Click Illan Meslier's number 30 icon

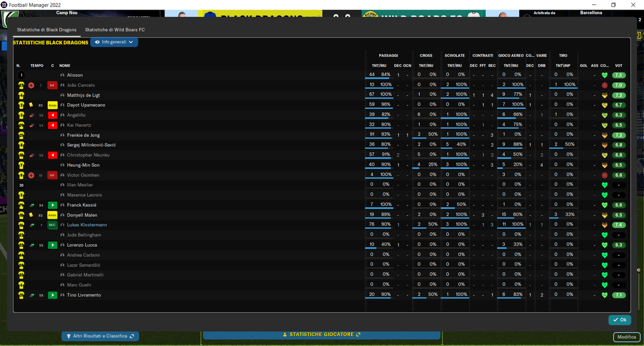click(21, 185)
